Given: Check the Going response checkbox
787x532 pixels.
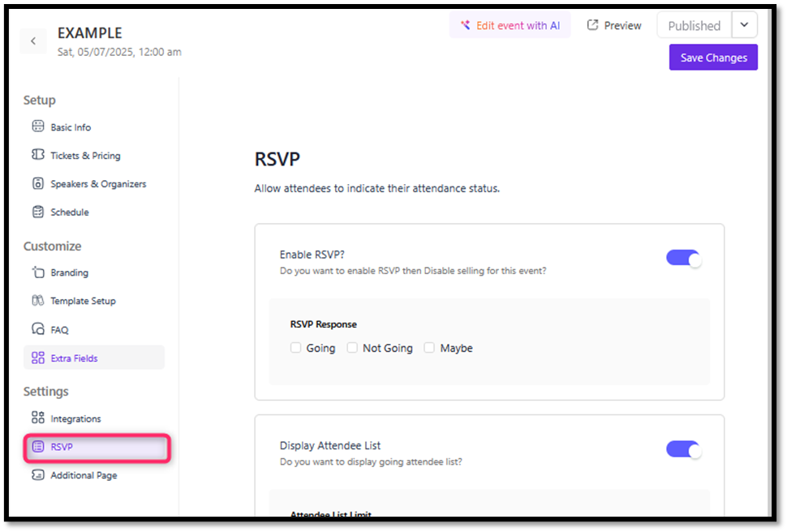Looking at the screenshot, I should [x=296, y=348].
